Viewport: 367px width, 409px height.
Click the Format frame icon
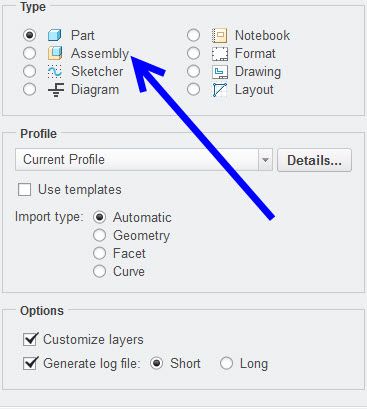(x=220, y=53)
